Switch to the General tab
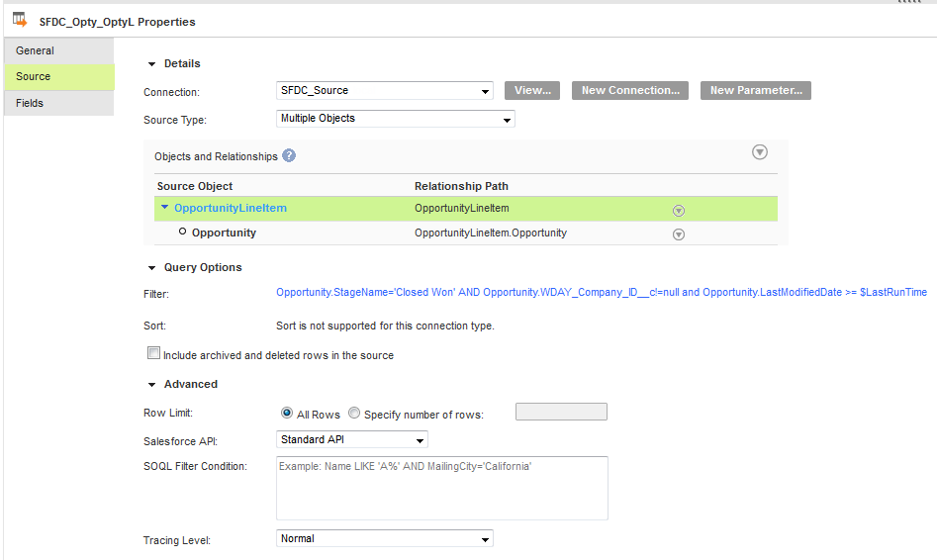 click(x=58, y=50)
